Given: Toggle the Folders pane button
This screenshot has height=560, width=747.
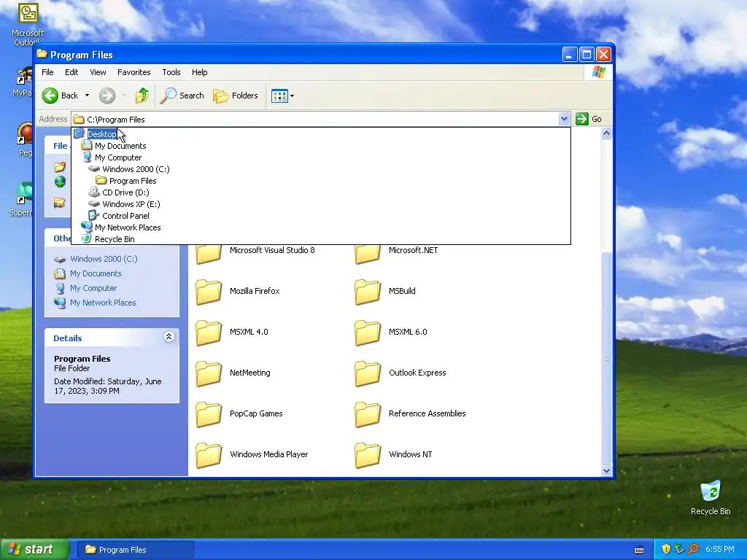Looking at the screenshot, I should tap(236, 96).
